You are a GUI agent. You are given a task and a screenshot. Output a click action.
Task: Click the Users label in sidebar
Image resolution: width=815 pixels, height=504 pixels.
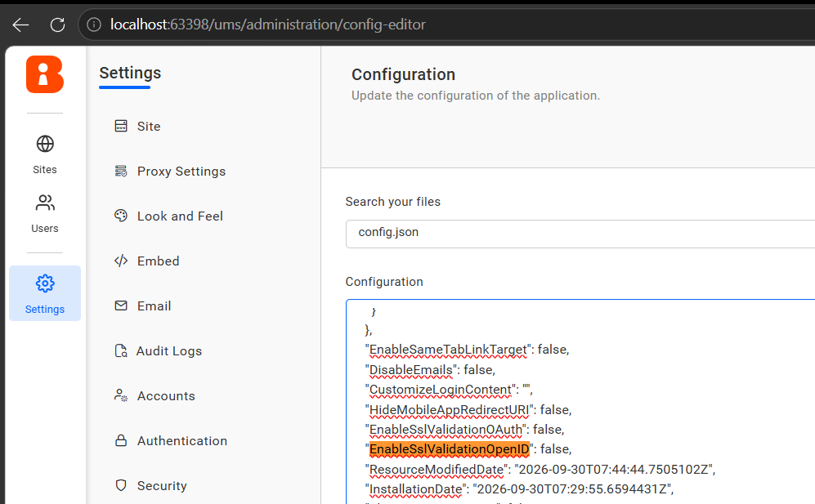(45, 228)
